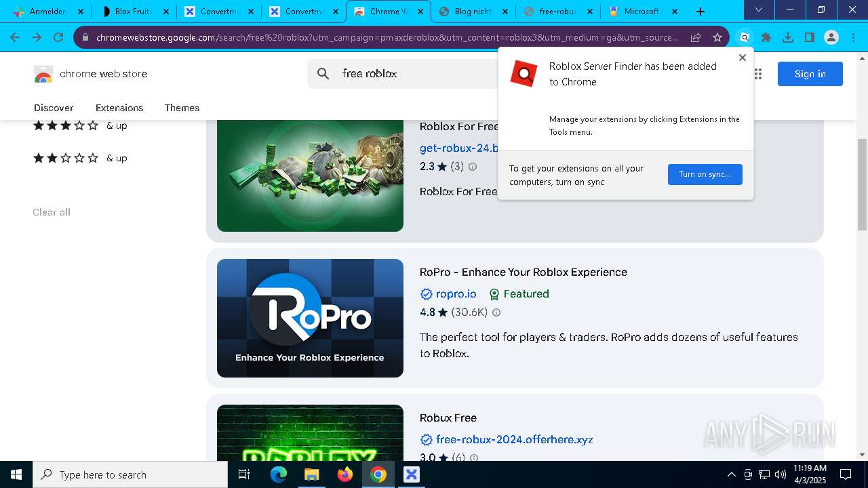This screenshot has height=488, width=868.
Task: Open a new browser tab
Action: click(x=701, y=11)
